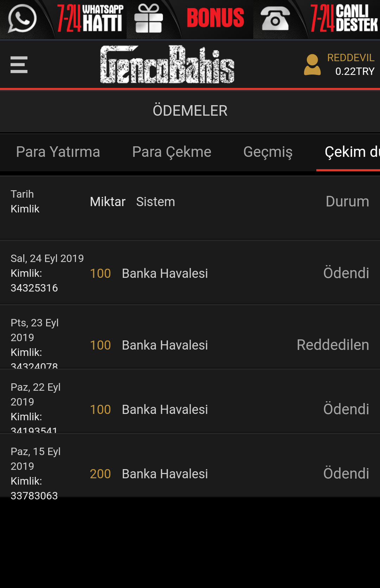
Task: Click the 200 amount on 15 Eyl row
Action: pyautogui.click(x=100, y=474)
